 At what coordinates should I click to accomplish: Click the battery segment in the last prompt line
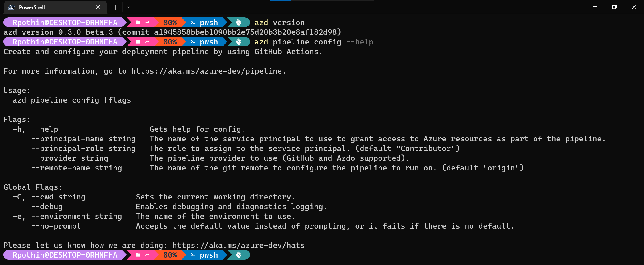(170, 255)
